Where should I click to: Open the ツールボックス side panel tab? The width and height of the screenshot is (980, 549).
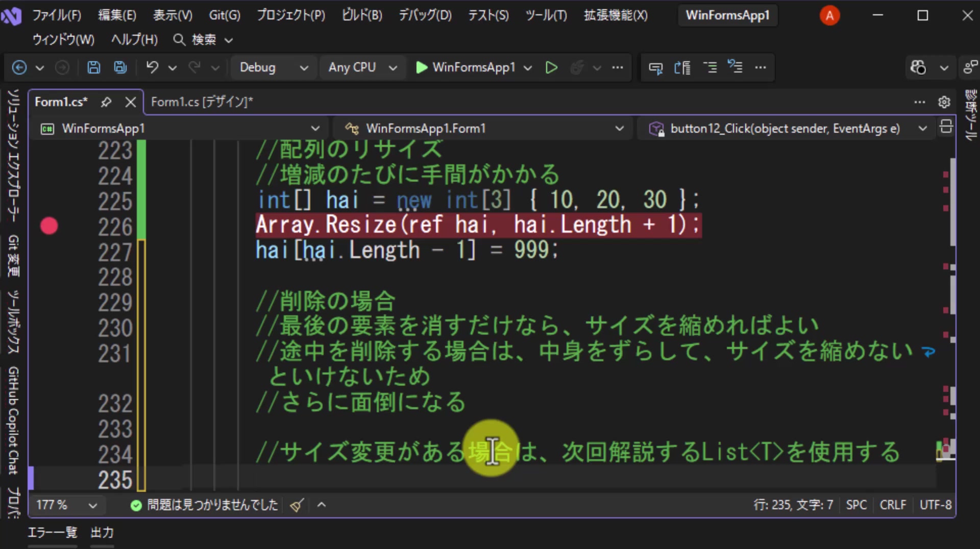click(14, 322)
